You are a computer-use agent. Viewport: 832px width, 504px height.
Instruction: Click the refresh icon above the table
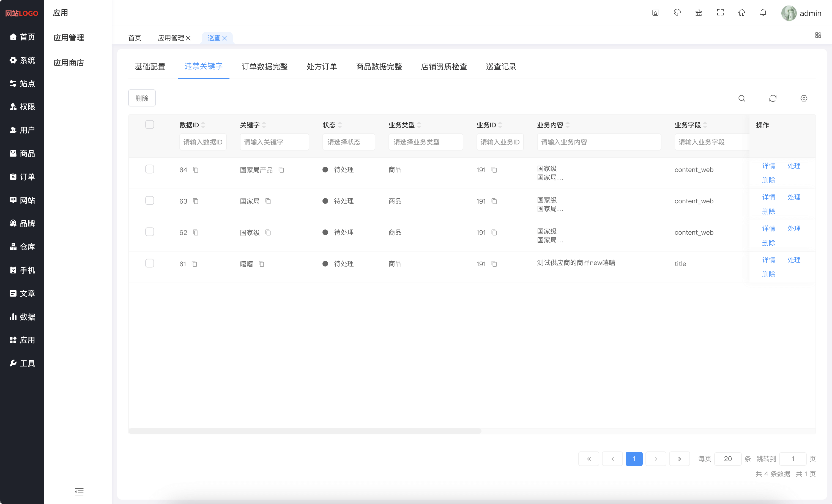point(773,98)
